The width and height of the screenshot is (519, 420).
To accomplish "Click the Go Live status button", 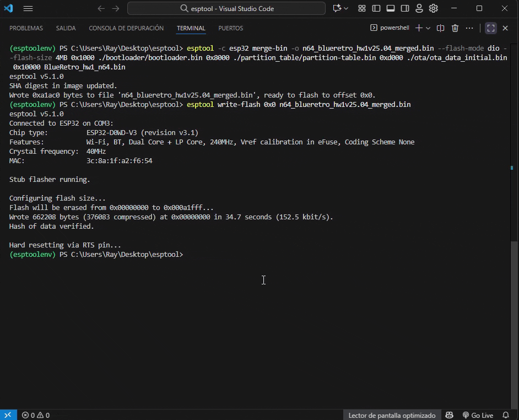I will pos(478,415).
